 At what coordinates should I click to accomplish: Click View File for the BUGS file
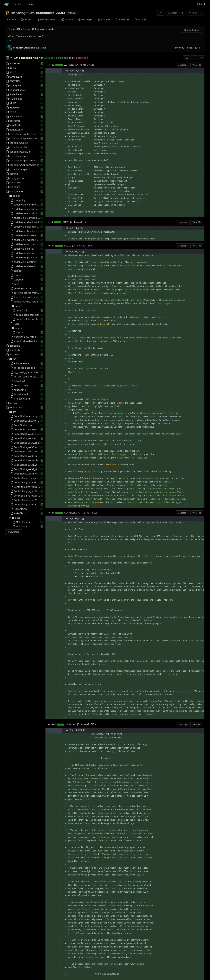coord(197,222)
